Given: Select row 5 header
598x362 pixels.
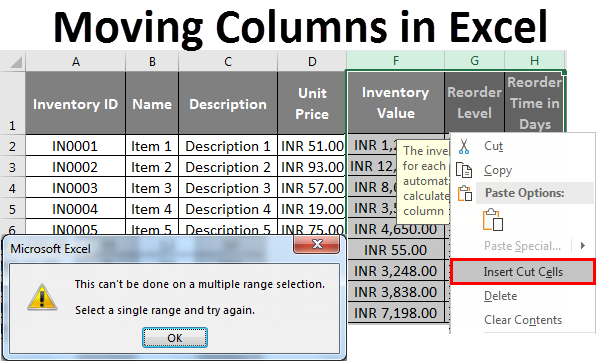Looking at the screenshot, I should click(x=13, y=208).
